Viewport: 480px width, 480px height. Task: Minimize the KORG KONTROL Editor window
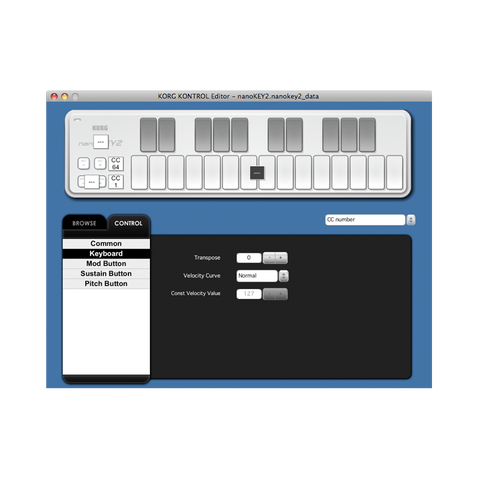65,96
